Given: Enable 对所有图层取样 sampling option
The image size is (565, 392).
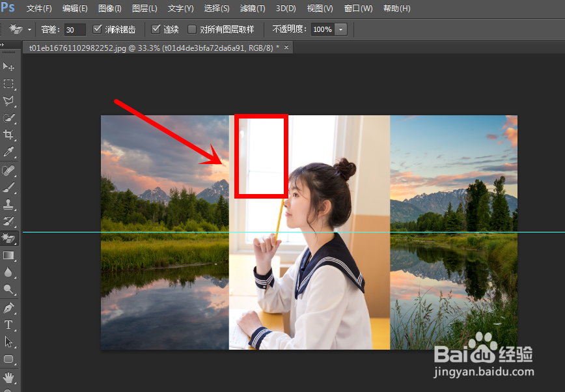Looking at the screenshot, I should click(x=192, y=29).
